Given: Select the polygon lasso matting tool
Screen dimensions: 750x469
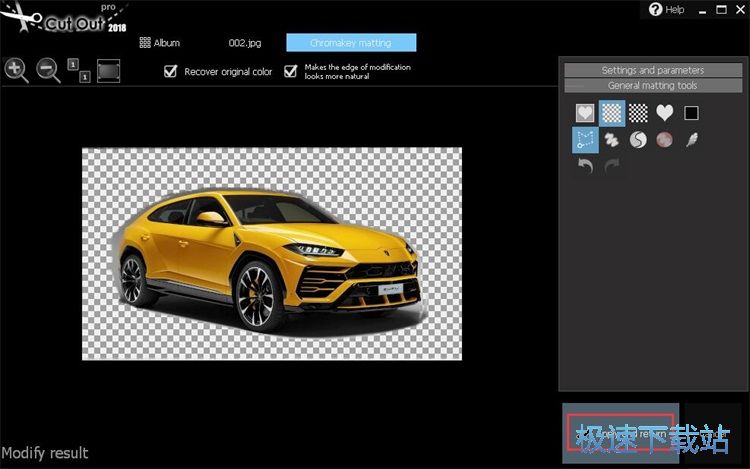Looking at the screenshot, I should coord(585,140).
